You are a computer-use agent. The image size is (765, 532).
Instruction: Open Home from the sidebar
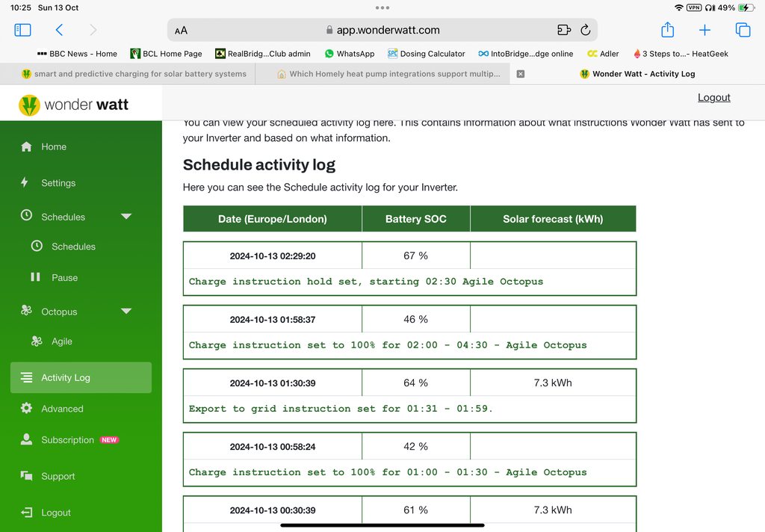click(x=53, y=146)
